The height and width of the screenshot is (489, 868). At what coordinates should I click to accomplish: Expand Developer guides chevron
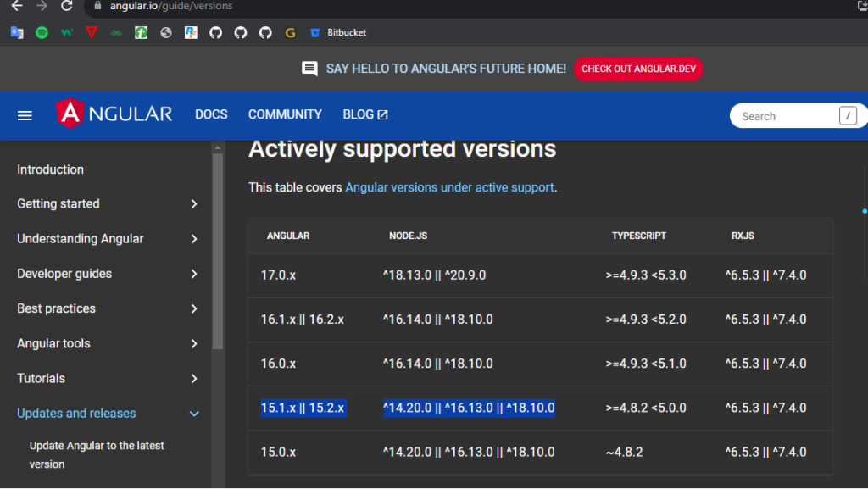(x=194, y=274)
